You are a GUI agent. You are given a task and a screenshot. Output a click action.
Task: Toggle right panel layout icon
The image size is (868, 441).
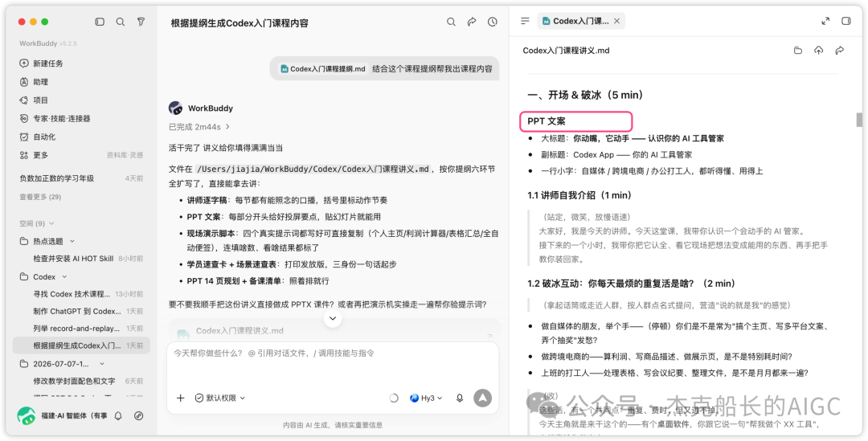pos(845,21)
